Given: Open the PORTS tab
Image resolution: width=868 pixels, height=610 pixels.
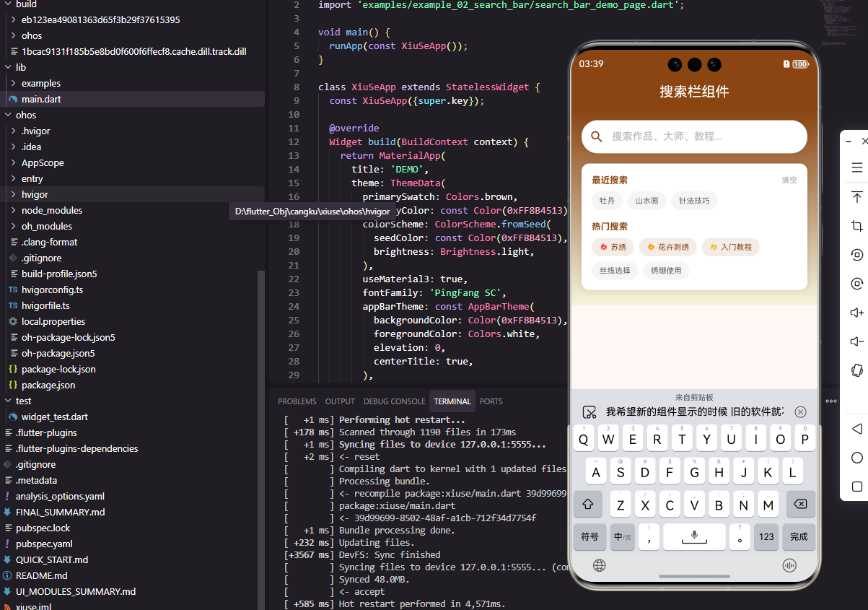Looking at the screenshot, I should (491, 401).
